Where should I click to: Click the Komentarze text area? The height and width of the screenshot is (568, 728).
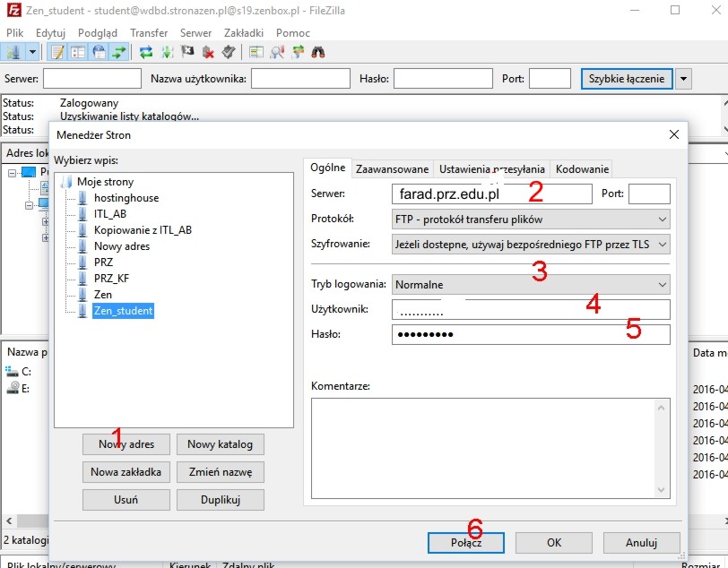click(x=490, y=448)
